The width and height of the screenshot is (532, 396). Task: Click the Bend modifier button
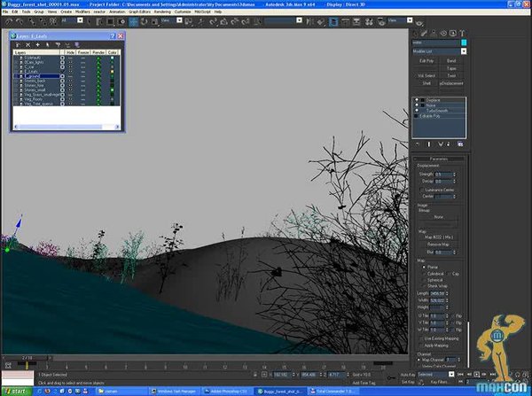pos(451,61)
